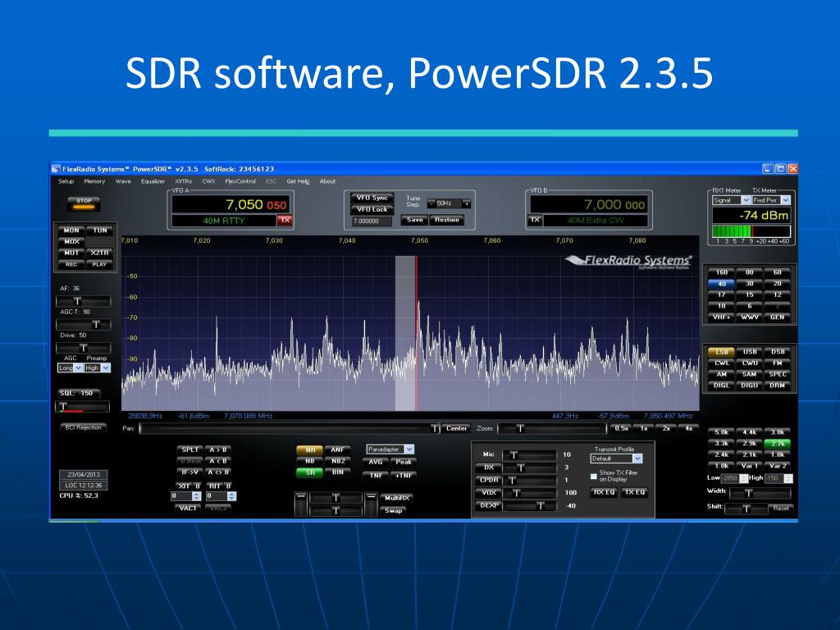Screen dimensions: 840x630
Task: Toggle the AVG display averaging button
Action: pyautogui.click(x=376, y=462)
